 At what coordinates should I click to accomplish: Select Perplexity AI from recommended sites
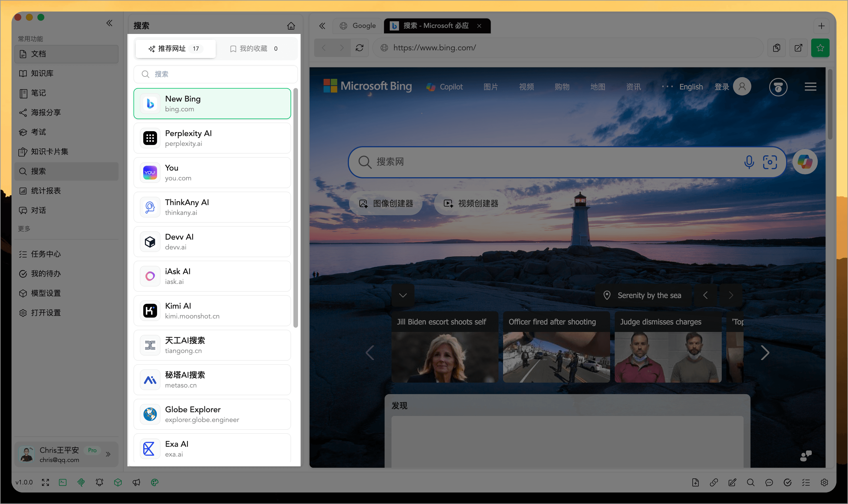[x=212, y=138]
